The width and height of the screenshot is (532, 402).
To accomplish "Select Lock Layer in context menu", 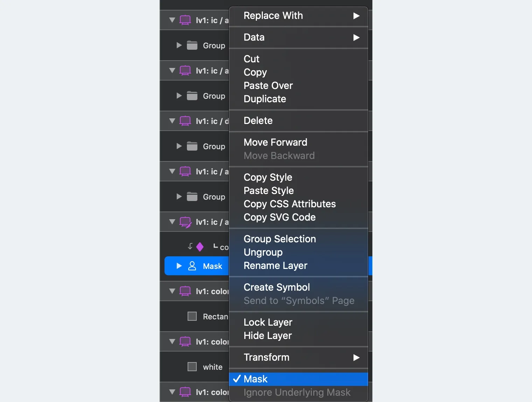I will (x=268, y=322).
